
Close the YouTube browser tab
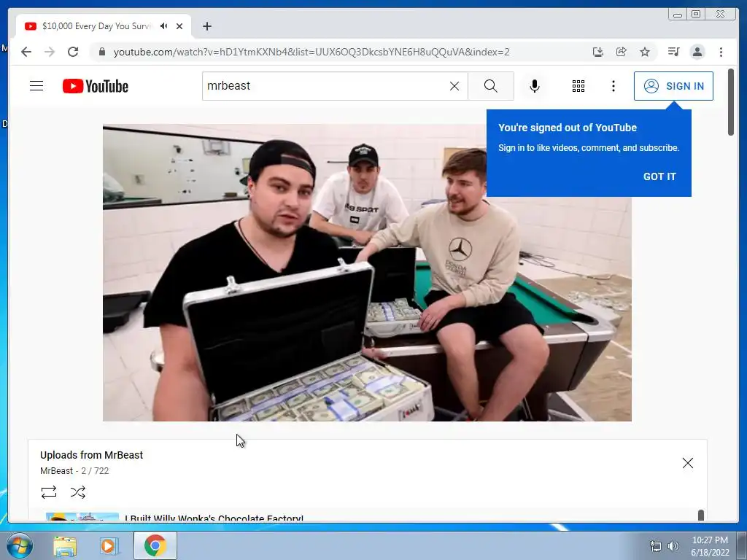[179, 26]
